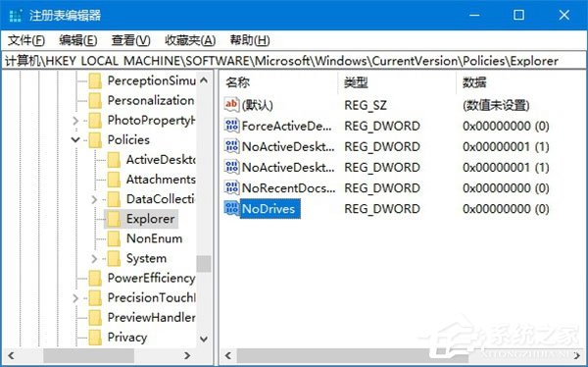Click the REG_DWORD type in NoDrives row

click(382, 208)
